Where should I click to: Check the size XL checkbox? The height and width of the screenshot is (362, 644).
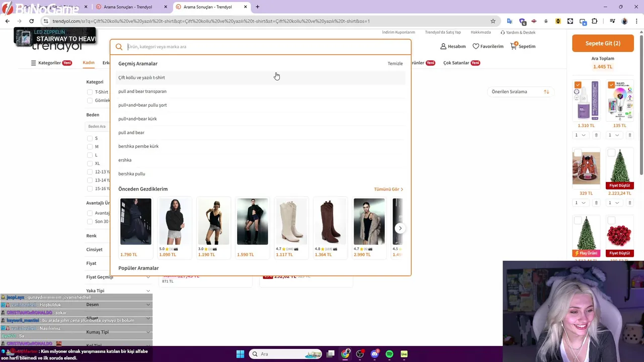tap(90, 163)
